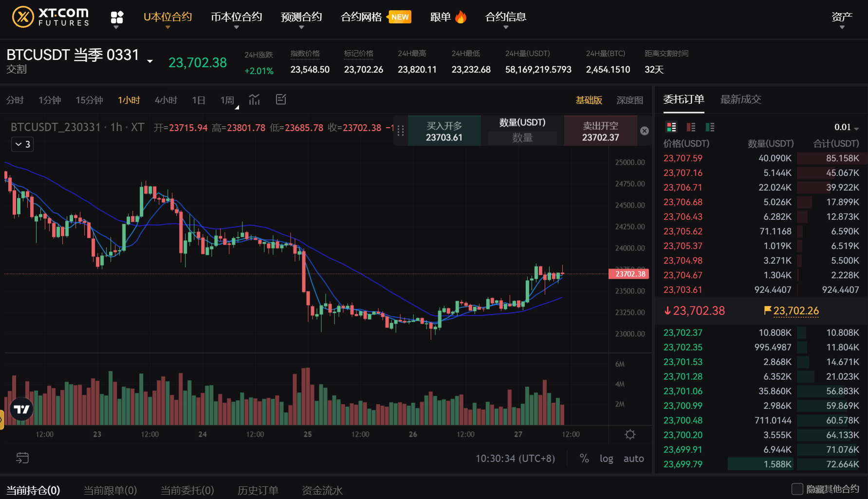This screenshot has width=868, height=499.
Task: Click the XT.com Futures logo
Action: [51, 17]
